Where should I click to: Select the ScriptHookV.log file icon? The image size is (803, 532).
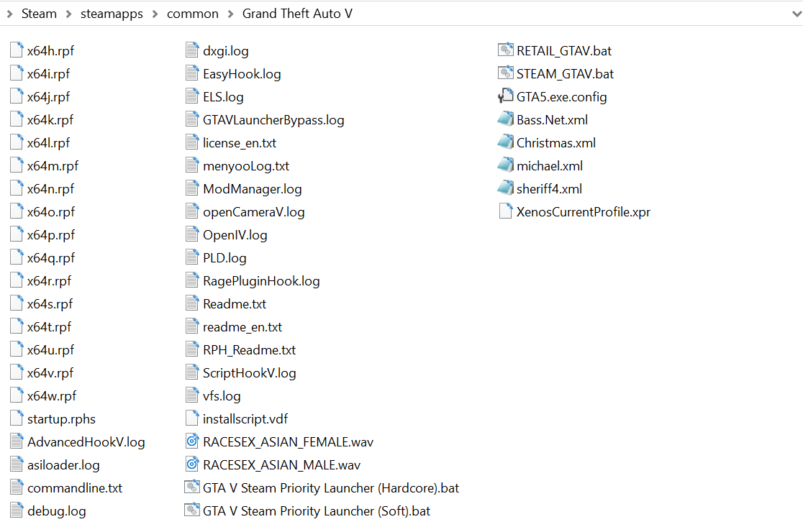[192, 372]
